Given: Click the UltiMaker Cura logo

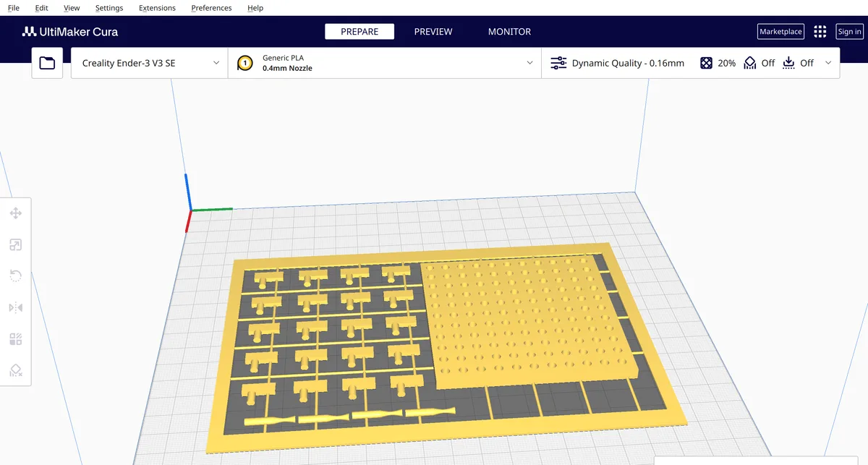Looking at the screenshot, I should point(70,32).
